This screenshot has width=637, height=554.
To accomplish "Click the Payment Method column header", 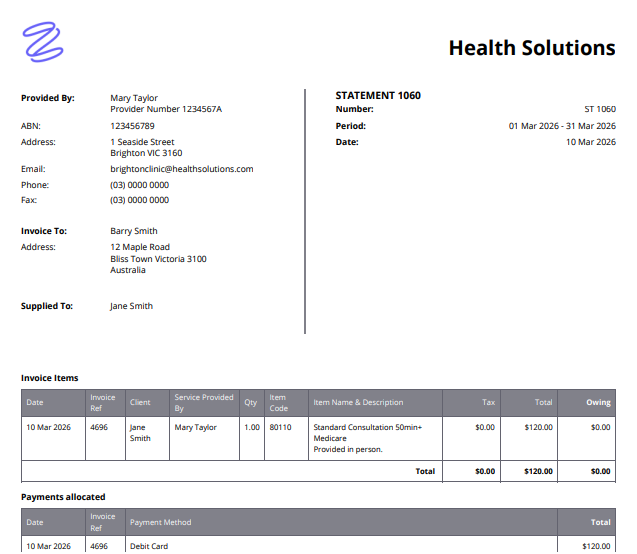I will [160, 522].
